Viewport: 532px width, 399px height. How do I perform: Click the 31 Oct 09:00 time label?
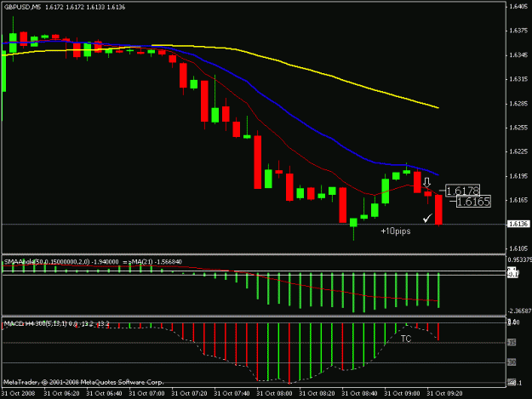[x=402, y=394]
